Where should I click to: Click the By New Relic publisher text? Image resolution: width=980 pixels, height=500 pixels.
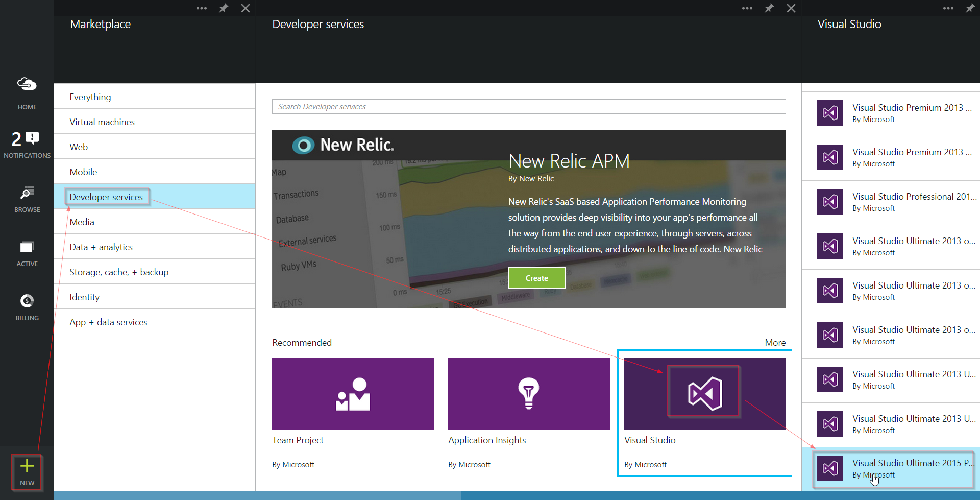(x=531, y=179)
